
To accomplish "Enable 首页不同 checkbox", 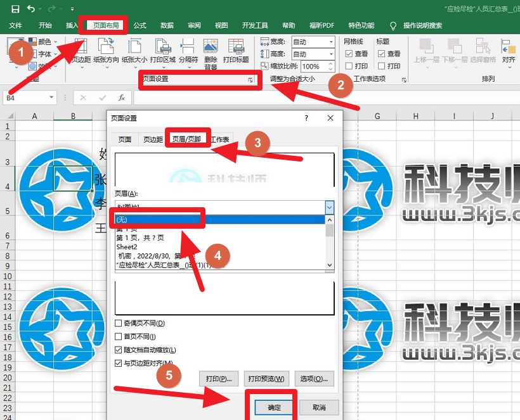I will click(x=118, y=336).
